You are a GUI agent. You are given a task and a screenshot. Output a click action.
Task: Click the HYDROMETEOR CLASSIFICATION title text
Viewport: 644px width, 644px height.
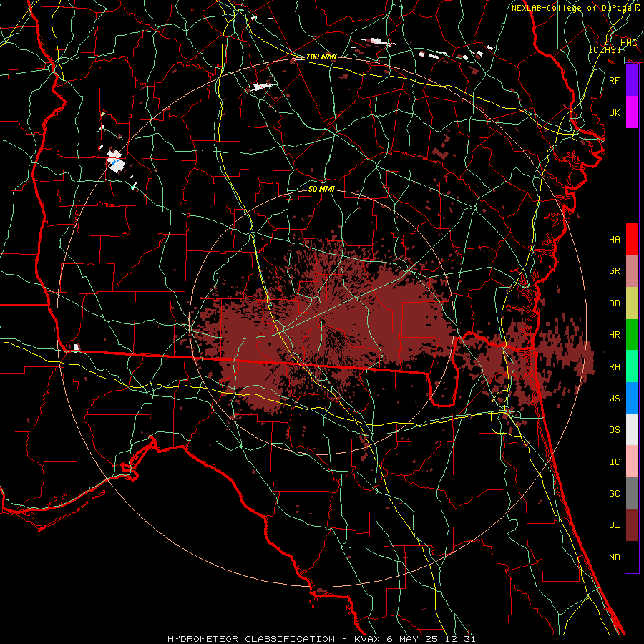coord(251,639)
